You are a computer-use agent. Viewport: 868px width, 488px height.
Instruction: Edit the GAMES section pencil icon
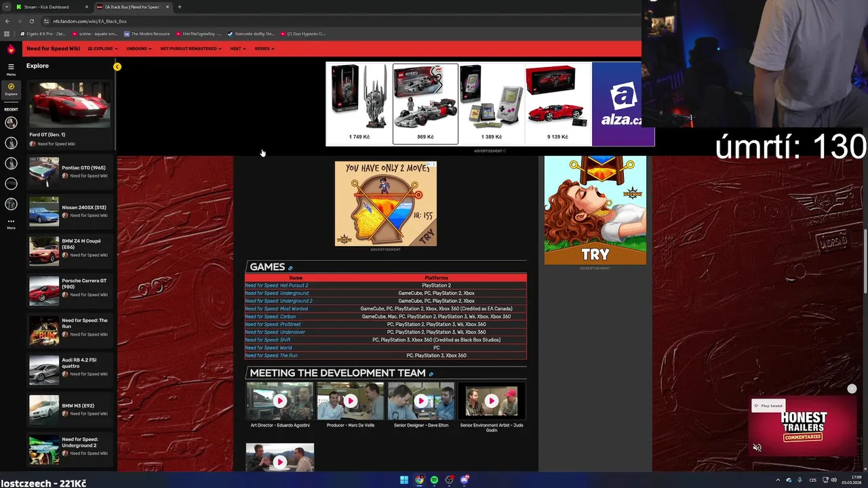(290, 268)
